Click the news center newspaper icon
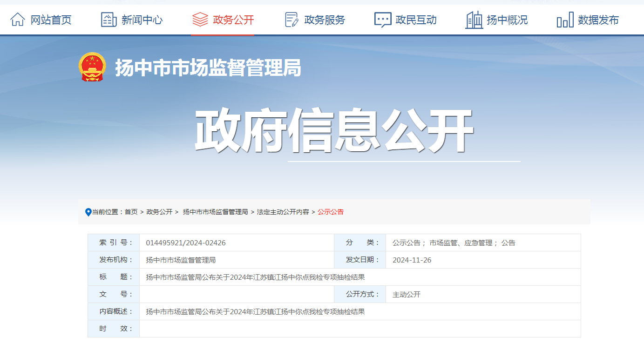This screenshot has width=644, height=344. (108, 20)
